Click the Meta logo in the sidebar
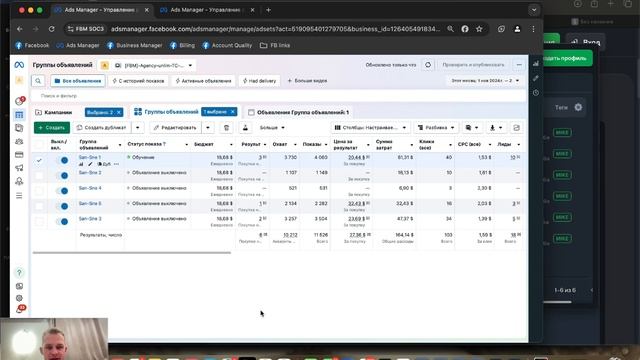640x360 pixels. 19,65
